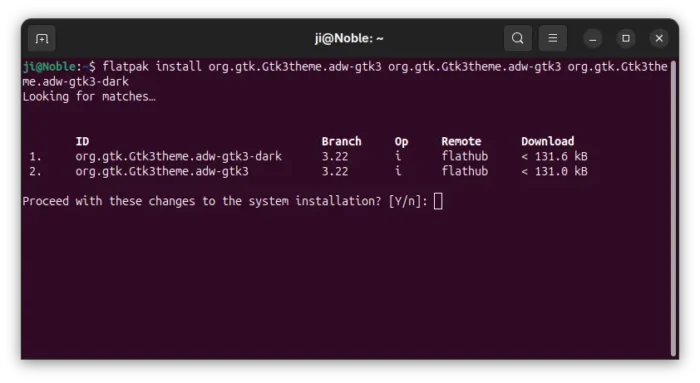Click the '< 131.6 kB' download size
The image size is (700, 383).
[554, 156]
